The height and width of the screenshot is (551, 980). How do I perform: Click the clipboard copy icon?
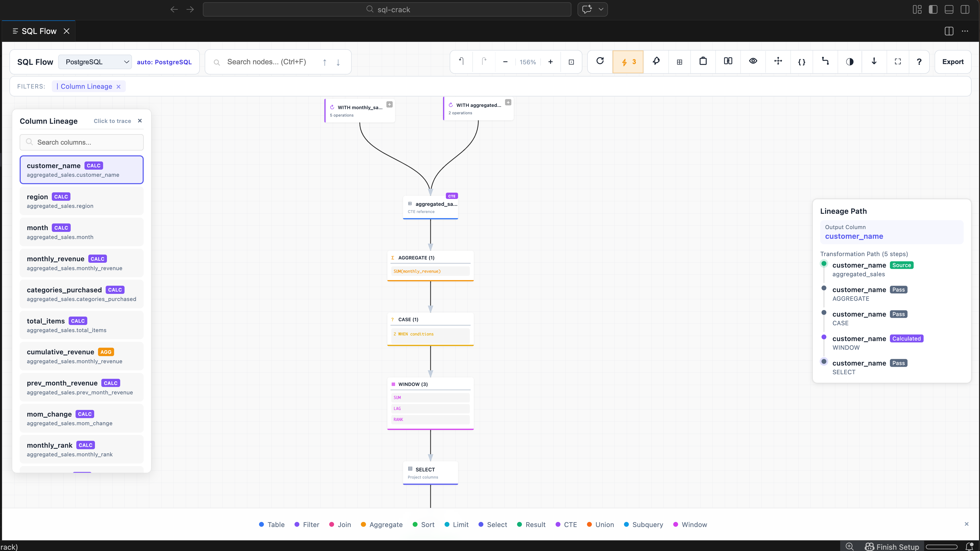[703, 61]
